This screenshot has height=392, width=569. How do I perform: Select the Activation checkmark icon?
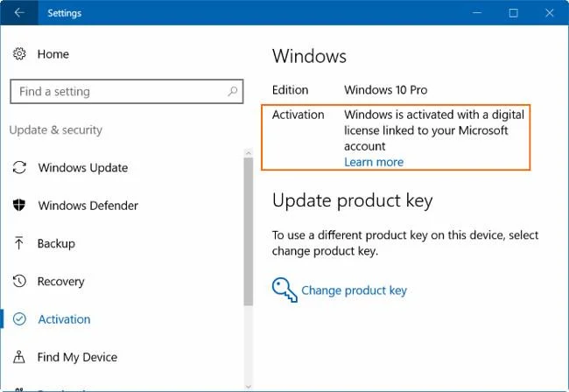[x=19, y=318]
